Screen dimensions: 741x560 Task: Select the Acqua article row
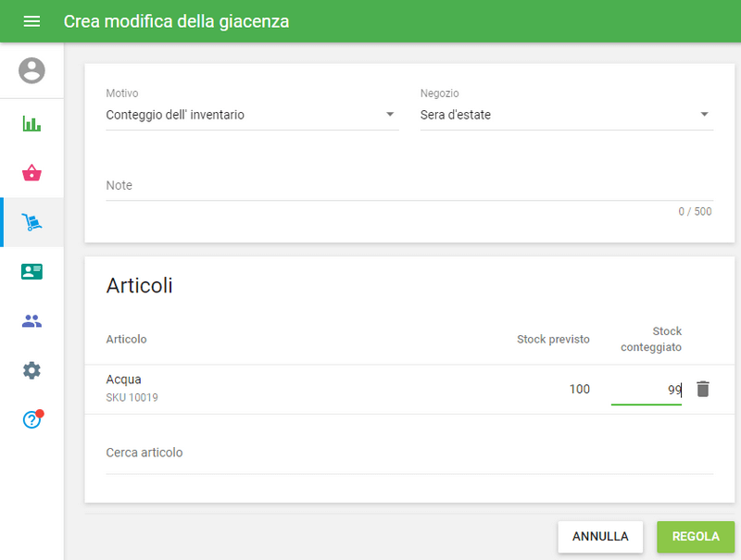[x=122, y=379]
